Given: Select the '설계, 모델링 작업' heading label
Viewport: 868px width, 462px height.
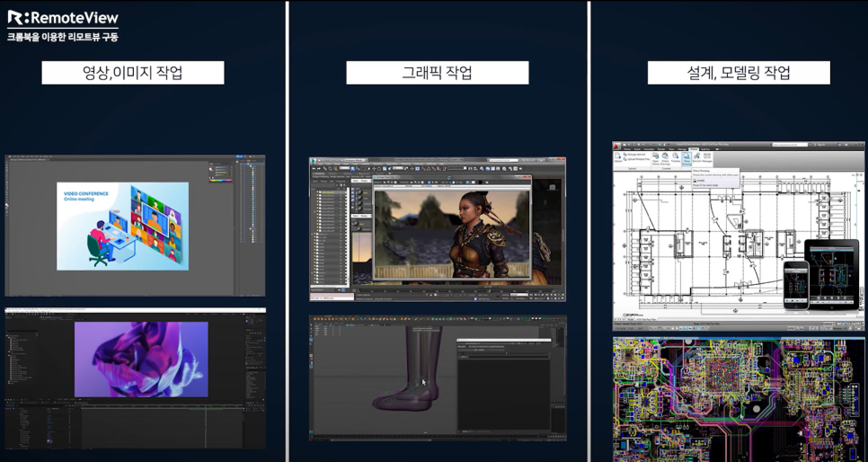Looking at the screenshot, I should coord(739,73).
